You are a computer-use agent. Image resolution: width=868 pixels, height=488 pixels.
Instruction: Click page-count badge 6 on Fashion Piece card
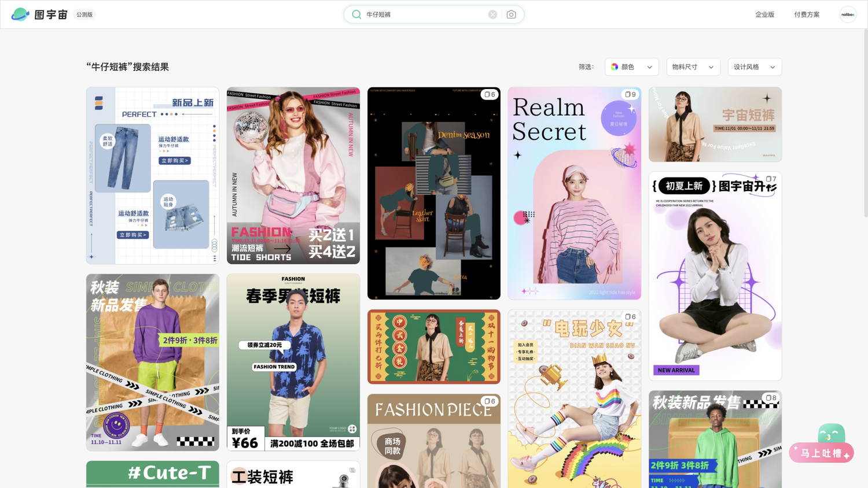click(490, 401)
